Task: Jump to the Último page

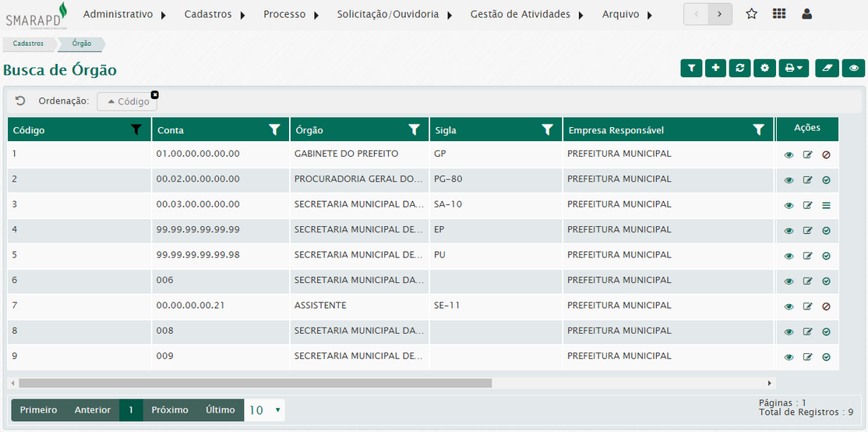Action: [x=220, y=410]
